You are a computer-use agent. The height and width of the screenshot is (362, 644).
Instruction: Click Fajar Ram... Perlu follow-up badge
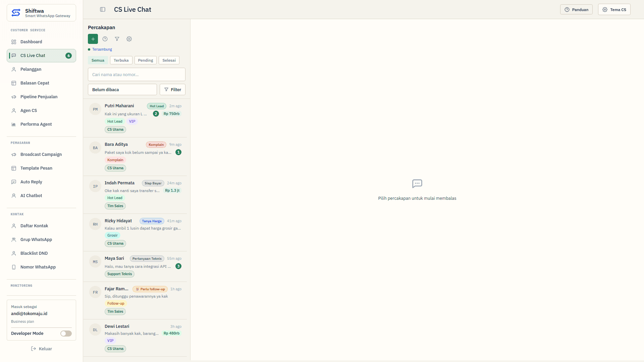click(151, 289)
